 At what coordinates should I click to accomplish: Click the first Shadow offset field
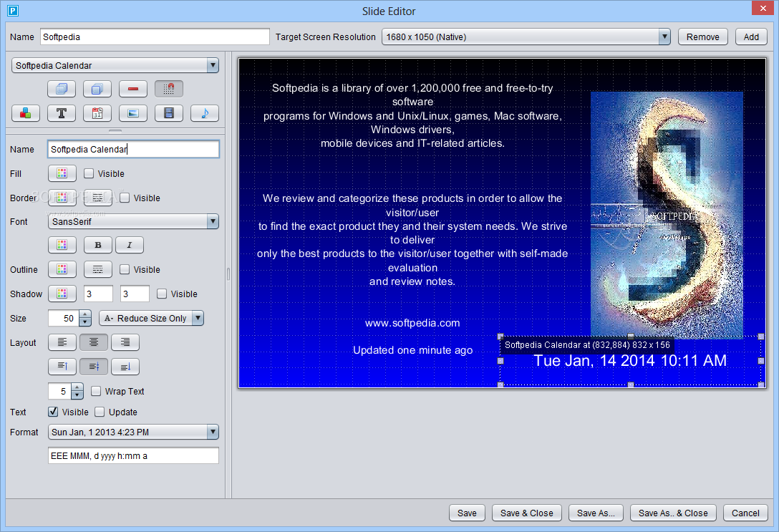tap(98, 294)
